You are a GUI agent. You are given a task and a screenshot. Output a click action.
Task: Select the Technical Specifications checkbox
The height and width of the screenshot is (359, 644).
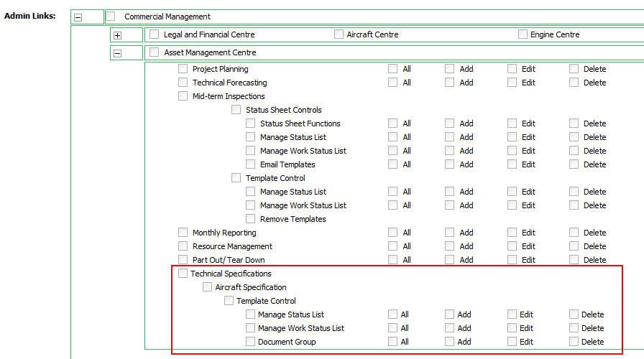tap(183, 274)
